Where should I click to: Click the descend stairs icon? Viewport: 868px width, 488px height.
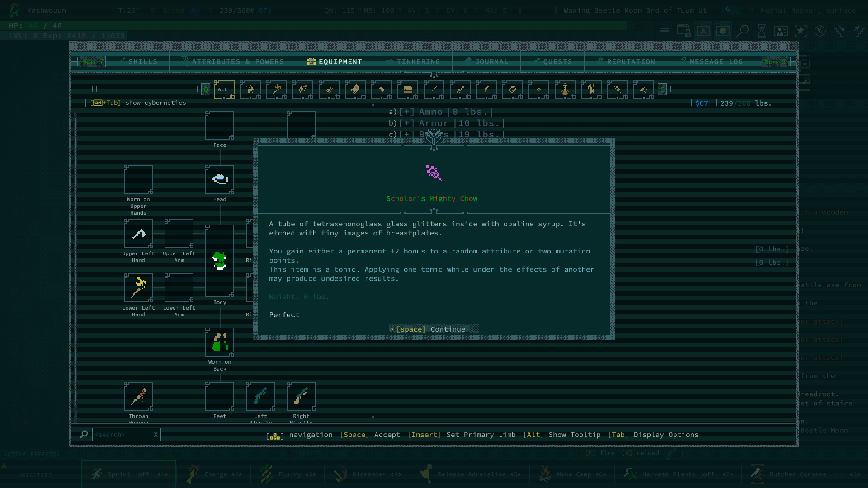click(x=840, y=31)
